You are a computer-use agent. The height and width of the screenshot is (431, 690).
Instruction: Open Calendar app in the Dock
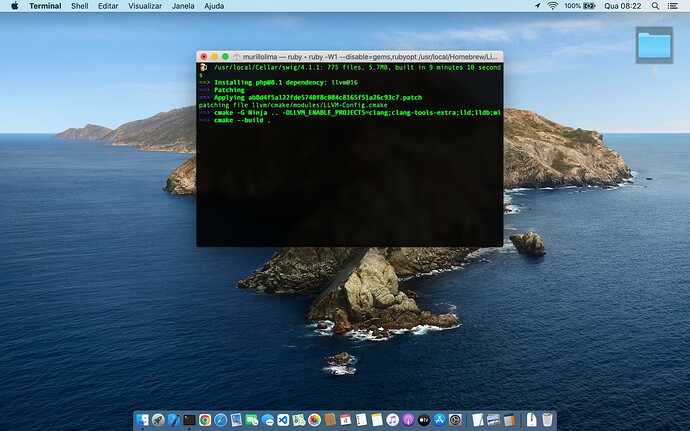pyautogui.click(x=345, y=420)
